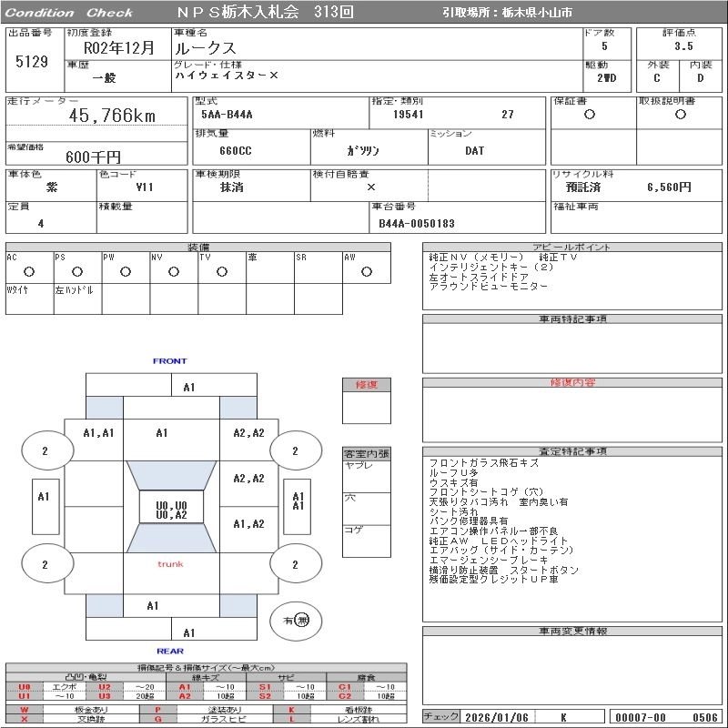Click the model code 5AA-B44A
The image size is (728, 728).
pyautogui.click(x=227, y=115)
